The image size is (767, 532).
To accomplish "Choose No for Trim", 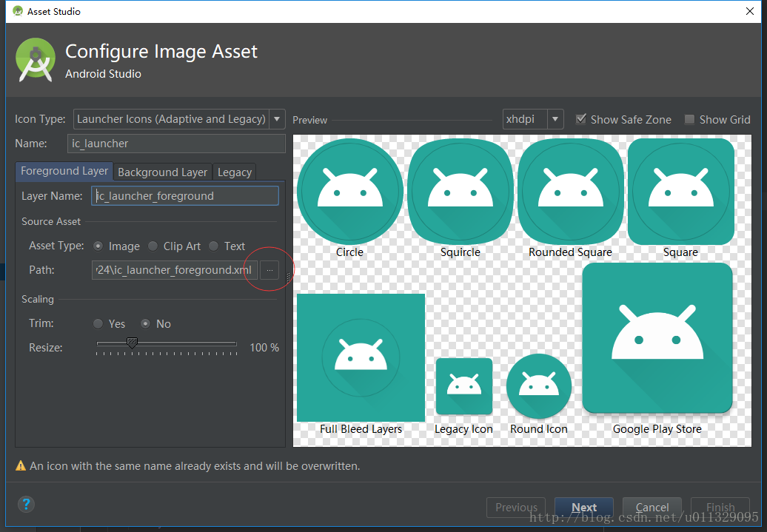I will pyautogui.click(x=145, y=323).
